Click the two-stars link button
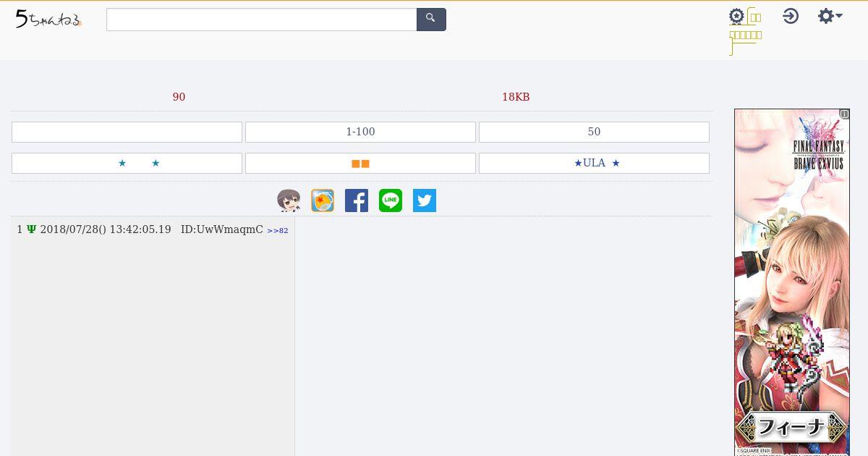This screenshot has height=456, width=868. 127,163
